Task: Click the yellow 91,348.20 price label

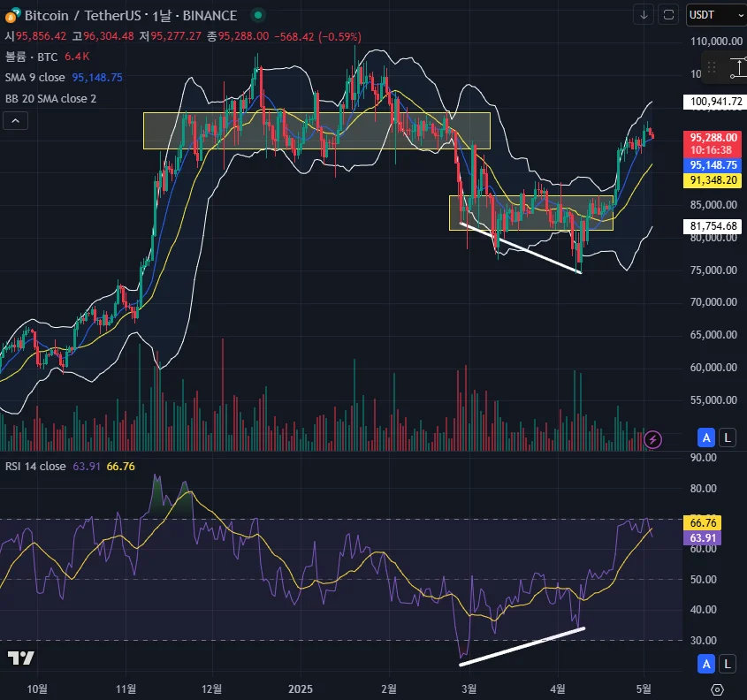Action: pyautogui.click(x=713, y=180)
